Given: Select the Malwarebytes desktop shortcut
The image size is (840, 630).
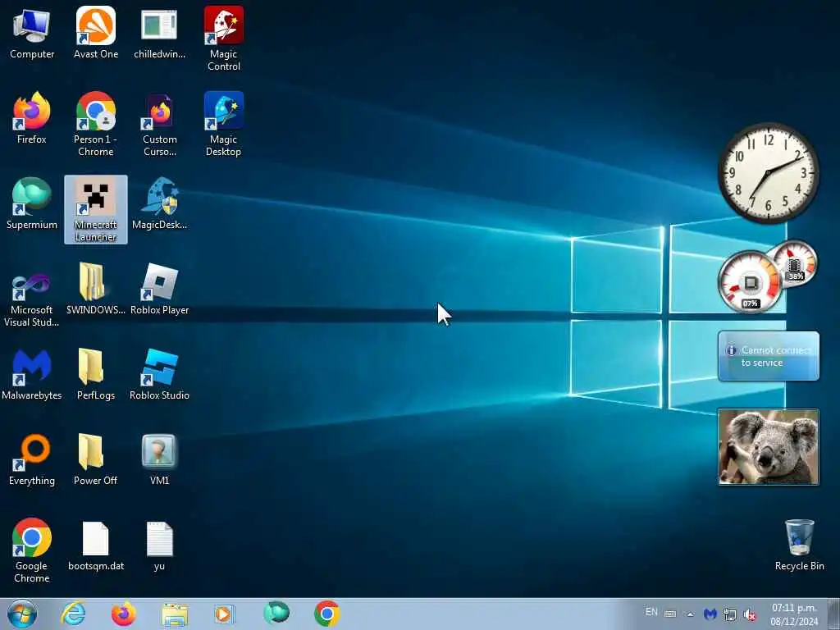Looking at the screenshot, I should click(32, 375).
